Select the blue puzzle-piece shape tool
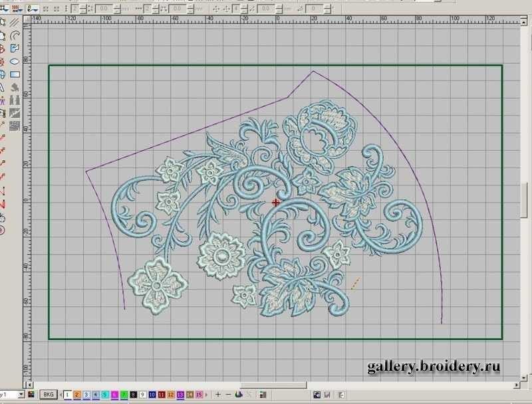This screenshot has width=532, height=404. (15, 49)
